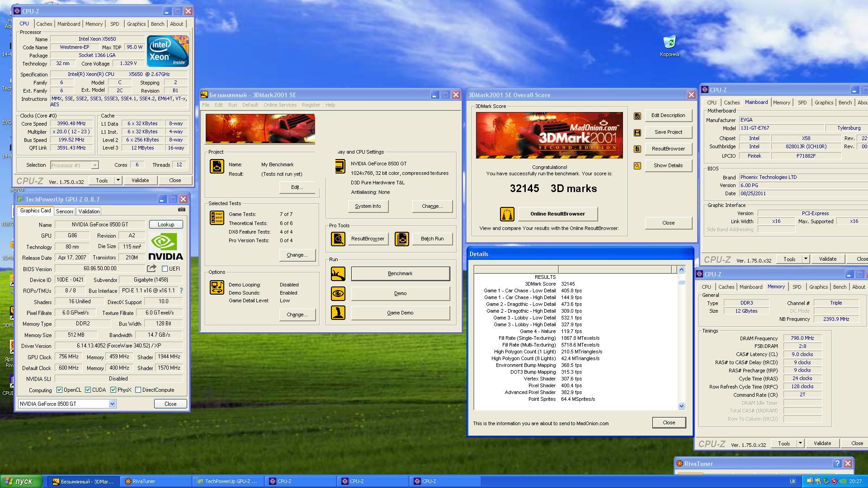Toggle CUDA checkbox in GPU-Z
The image size is (868, 488).
tap(88, 390)
